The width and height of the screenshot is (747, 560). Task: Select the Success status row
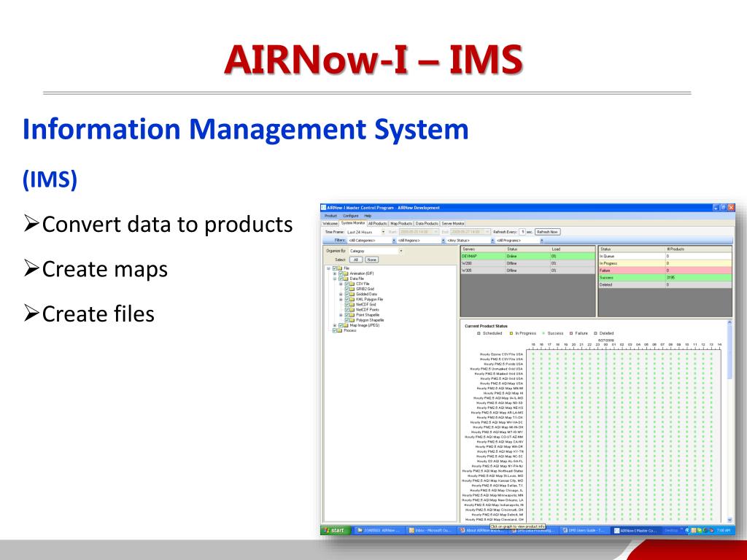click(665, 278)
